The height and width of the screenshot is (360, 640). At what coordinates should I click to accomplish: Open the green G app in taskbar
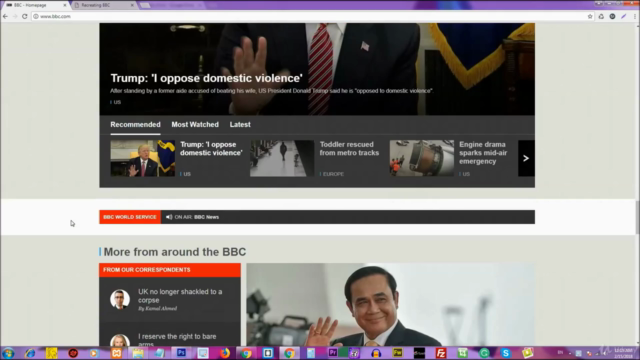click(484, 353)
